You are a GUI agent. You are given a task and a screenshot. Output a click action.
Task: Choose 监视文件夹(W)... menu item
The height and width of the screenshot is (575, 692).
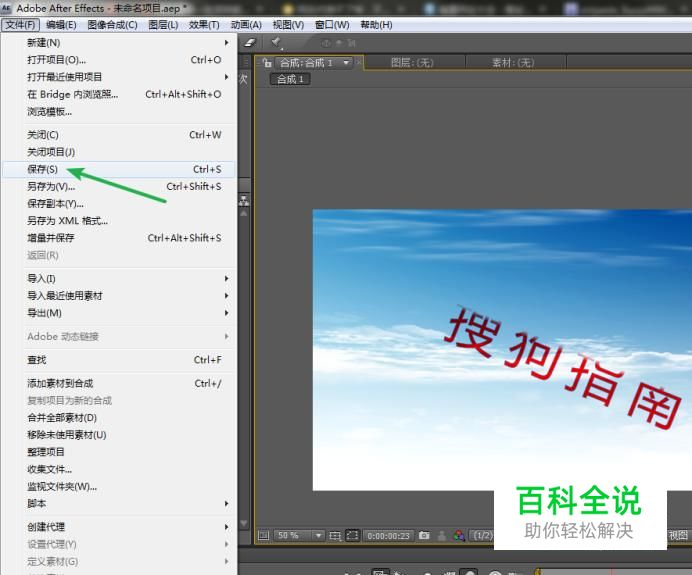click(x=119, y=486)
